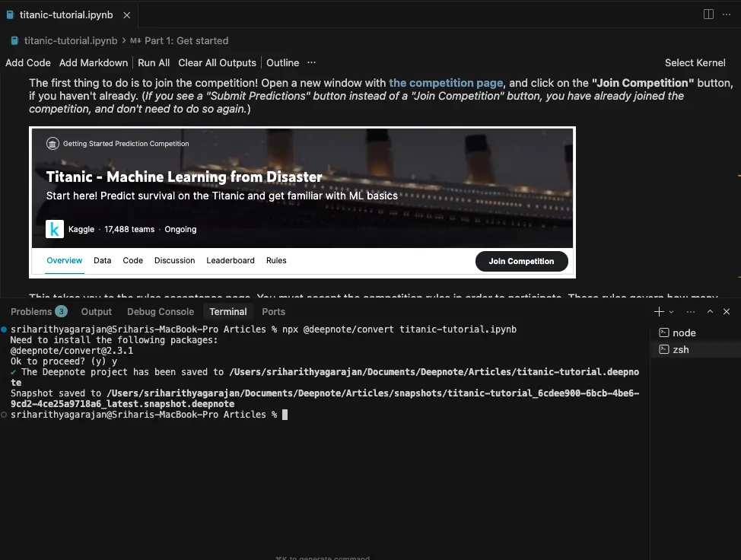
Task: Open the Select Kernel picker
Action: coord(695,62)
